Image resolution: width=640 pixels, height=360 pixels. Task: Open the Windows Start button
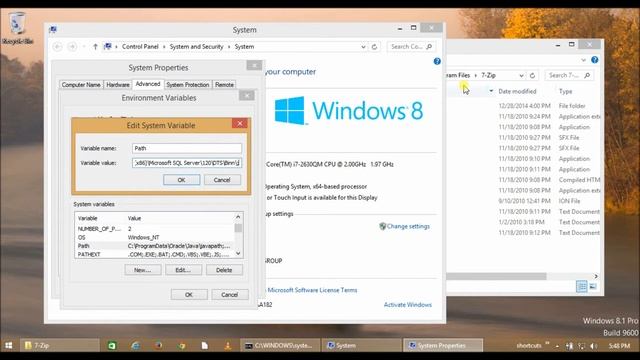pyautogui.click(x=9, y=346)
